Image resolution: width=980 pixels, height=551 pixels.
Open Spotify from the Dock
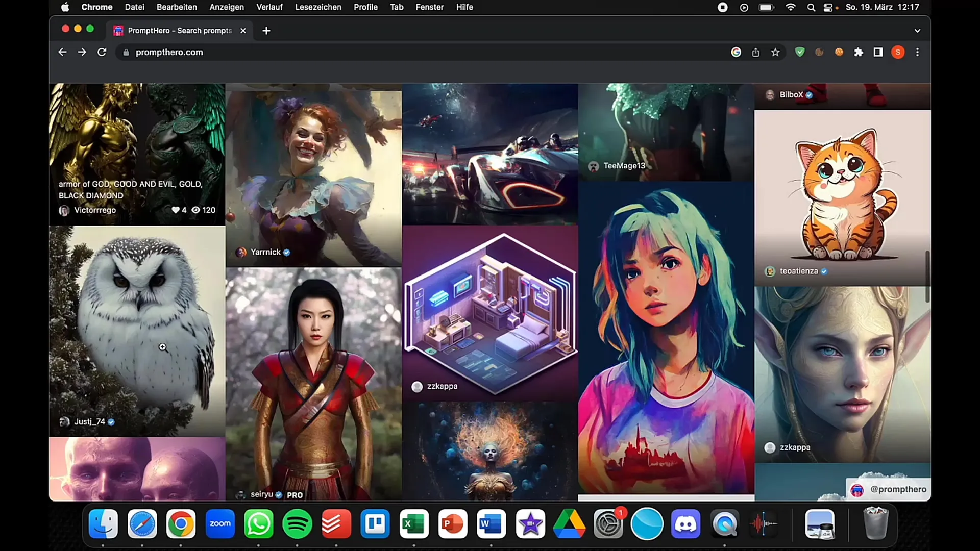[297, 524]
